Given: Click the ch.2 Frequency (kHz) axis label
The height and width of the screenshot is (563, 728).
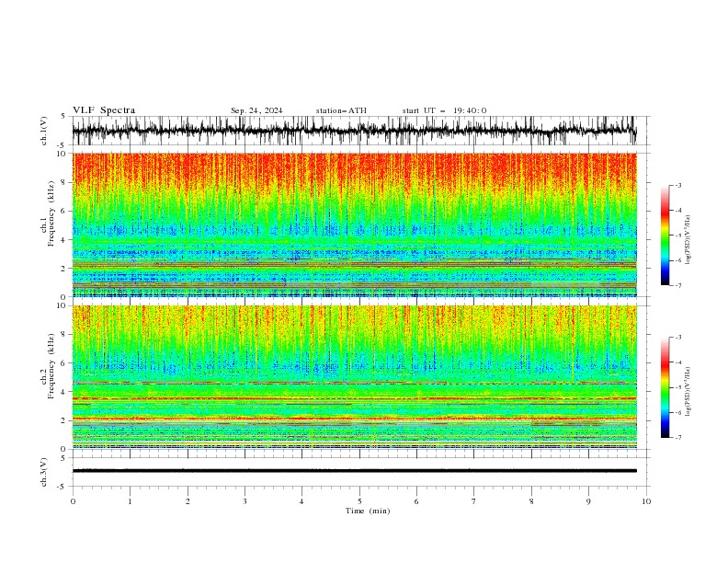Looking at the screenshot, I should click(x=48, y=366).
